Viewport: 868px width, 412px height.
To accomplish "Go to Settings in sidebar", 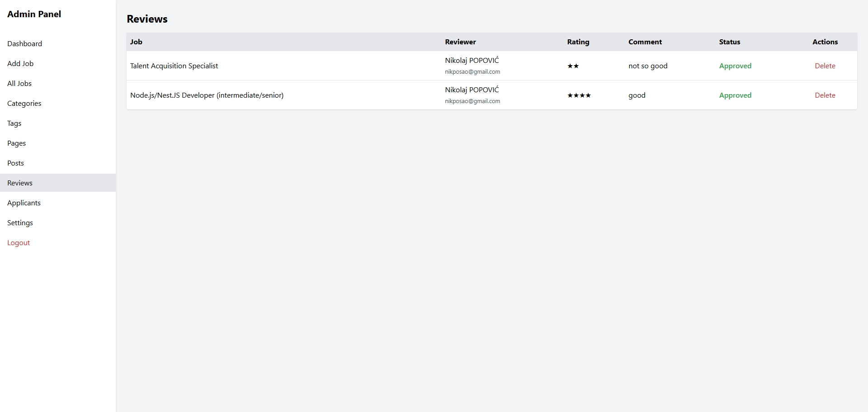I will point(20,223).
